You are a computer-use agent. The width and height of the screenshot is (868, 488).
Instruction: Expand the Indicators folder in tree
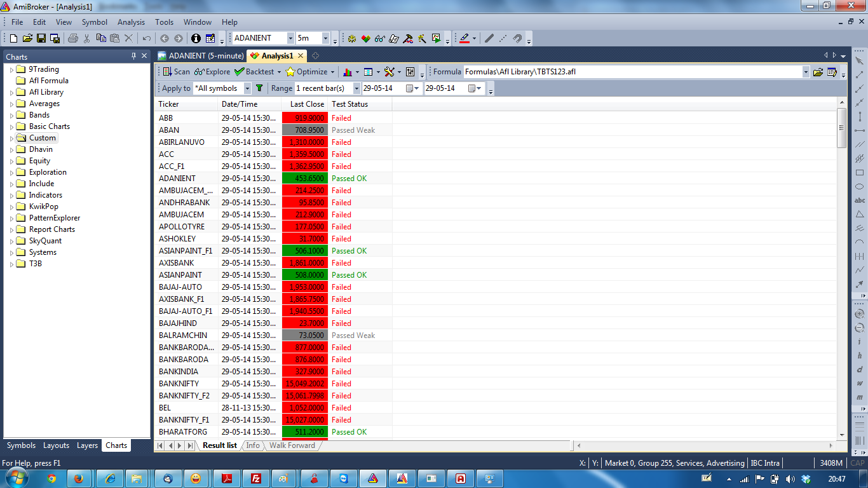click(12, 195)
